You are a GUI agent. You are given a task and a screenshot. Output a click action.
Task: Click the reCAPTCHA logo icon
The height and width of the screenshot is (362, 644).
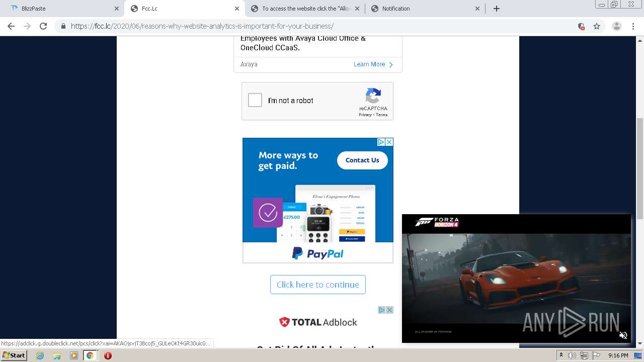coord(373,96)
